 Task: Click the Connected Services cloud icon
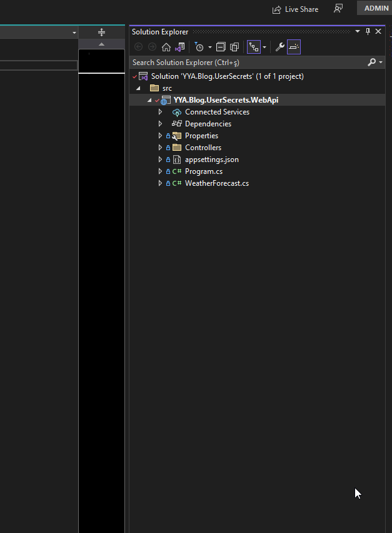[177, 112]
